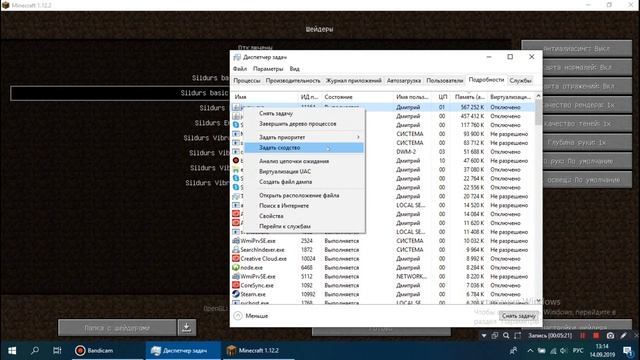The width and height of the screenshot is (640, 360).
Task: Expand the Задать приоритет submenu arrow
Action: (x=358, y=137)
